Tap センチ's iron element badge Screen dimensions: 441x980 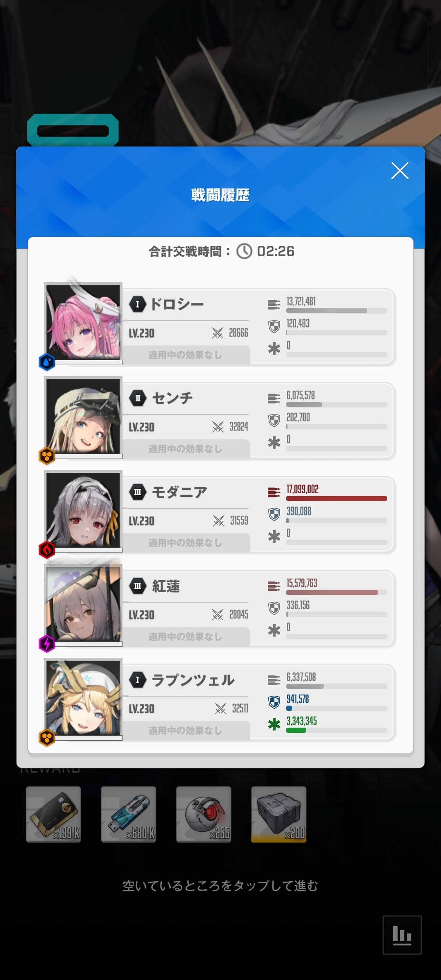pos(47,456)
